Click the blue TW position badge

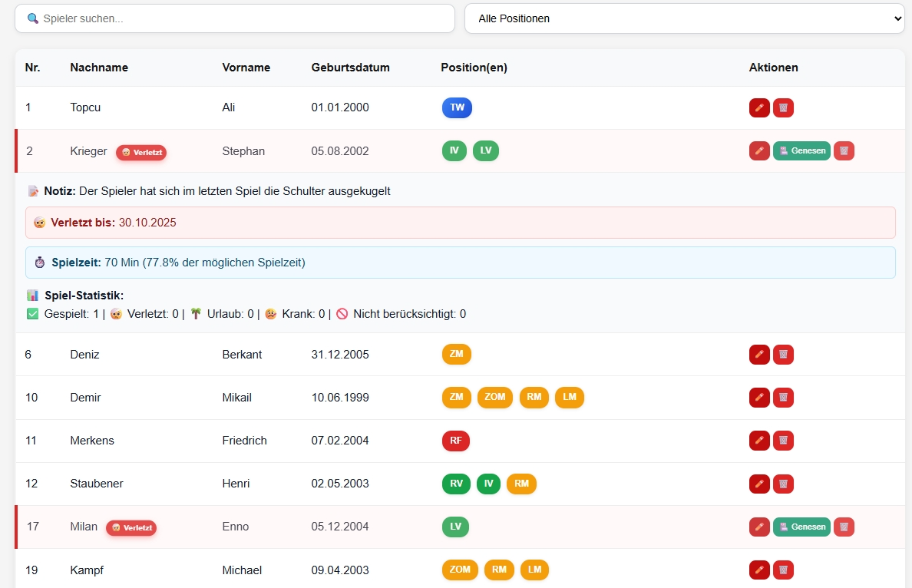click(x=457, y=107)
